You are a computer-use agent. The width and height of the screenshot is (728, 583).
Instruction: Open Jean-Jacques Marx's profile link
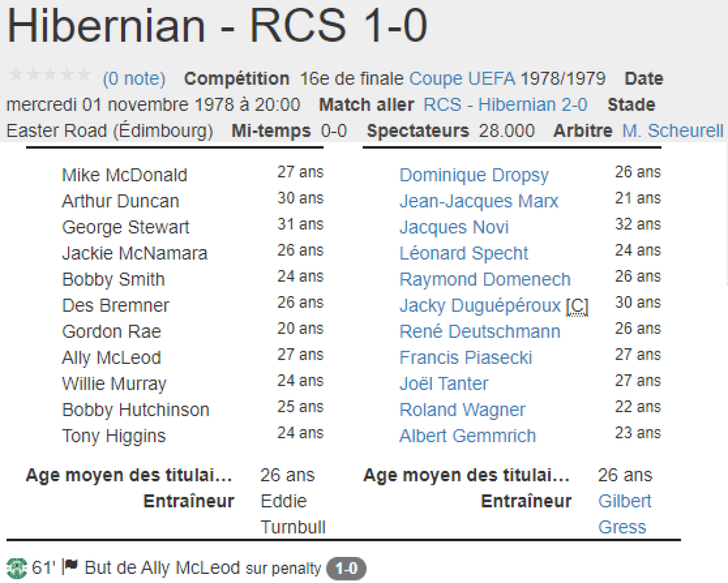pos(479,202)
